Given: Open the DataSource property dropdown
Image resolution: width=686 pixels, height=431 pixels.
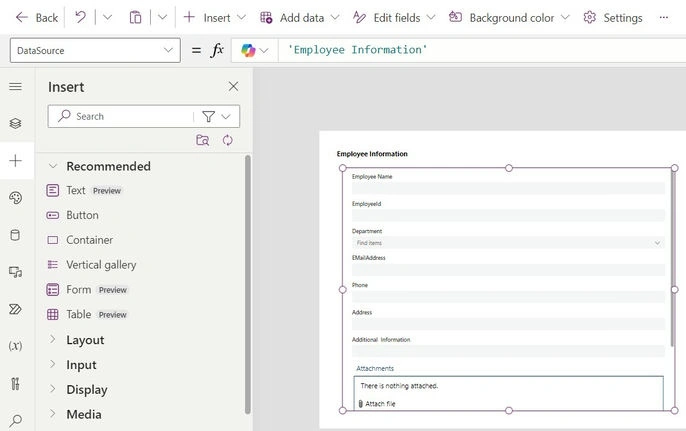Looking at the screenshot, I should [x=95, y=50].
